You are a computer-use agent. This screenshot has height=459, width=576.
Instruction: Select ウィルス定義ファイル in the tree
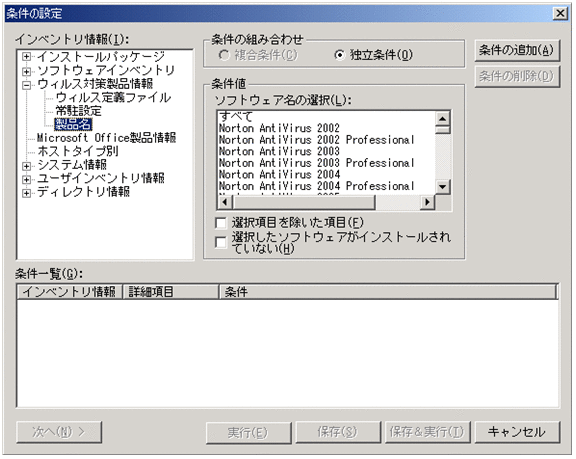coord(113,97)
